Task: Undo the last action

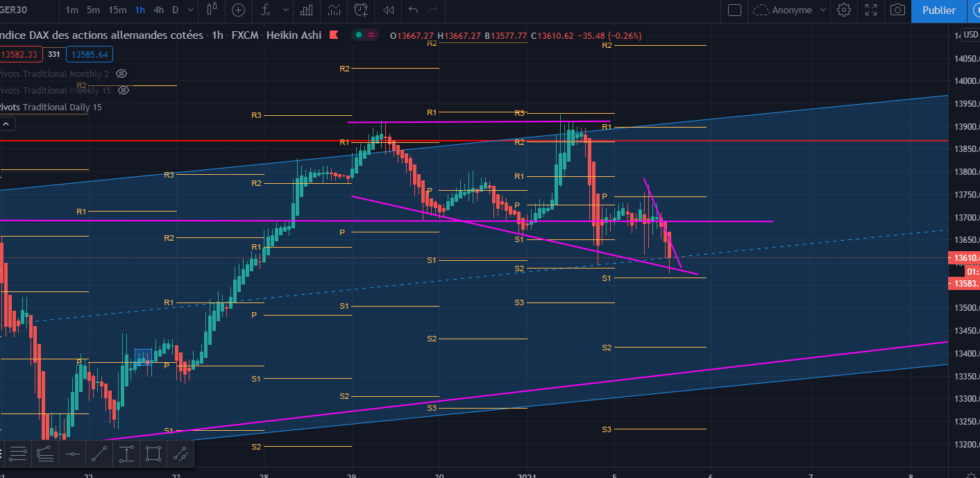Action: (414, 10)
